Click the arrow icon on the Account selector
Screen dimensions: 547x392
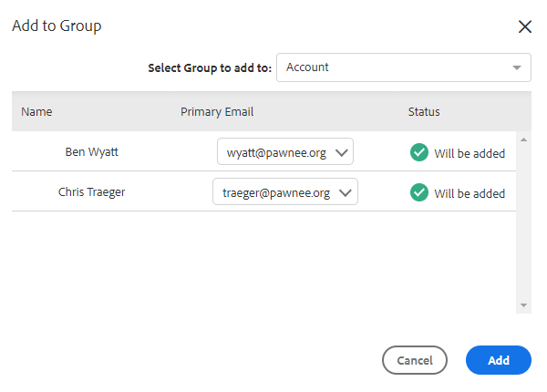517,67
